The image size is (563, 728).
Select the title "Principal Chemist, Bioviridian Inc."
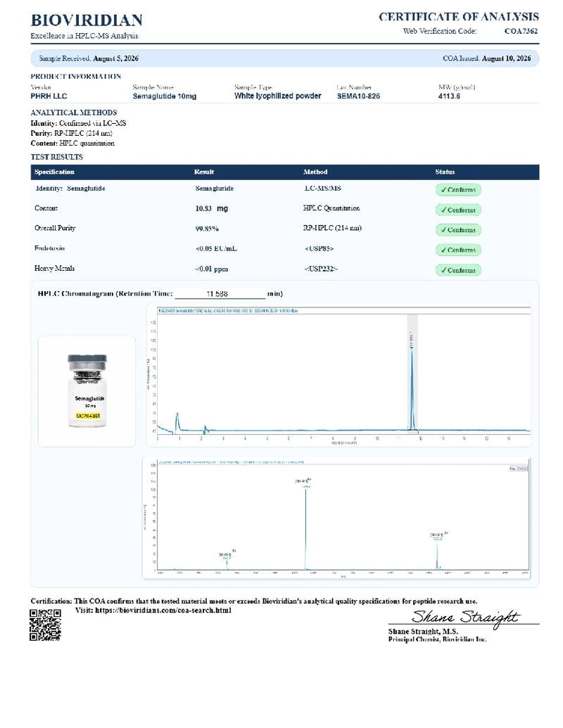[x=437, y=639]
